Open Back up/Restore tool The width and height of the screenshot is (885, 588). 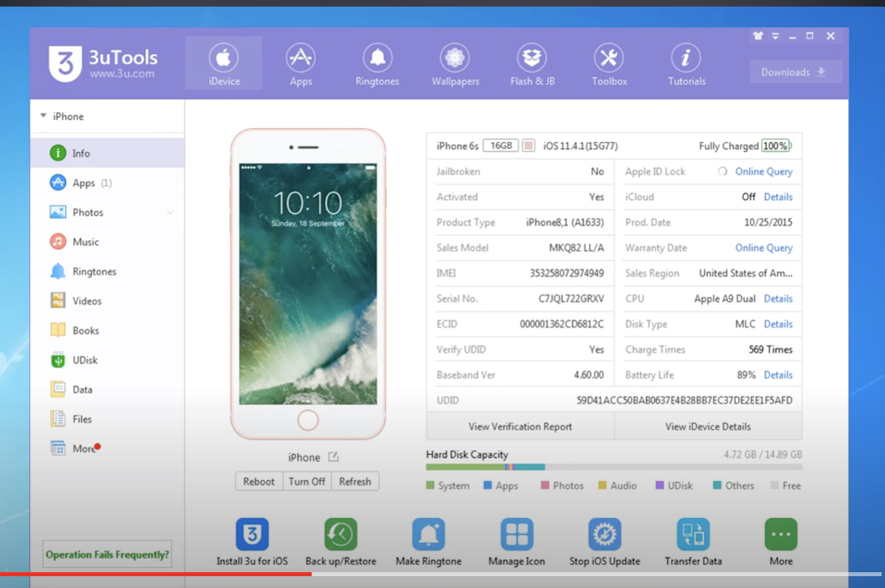pyautogui.click(x=341, y=542)
